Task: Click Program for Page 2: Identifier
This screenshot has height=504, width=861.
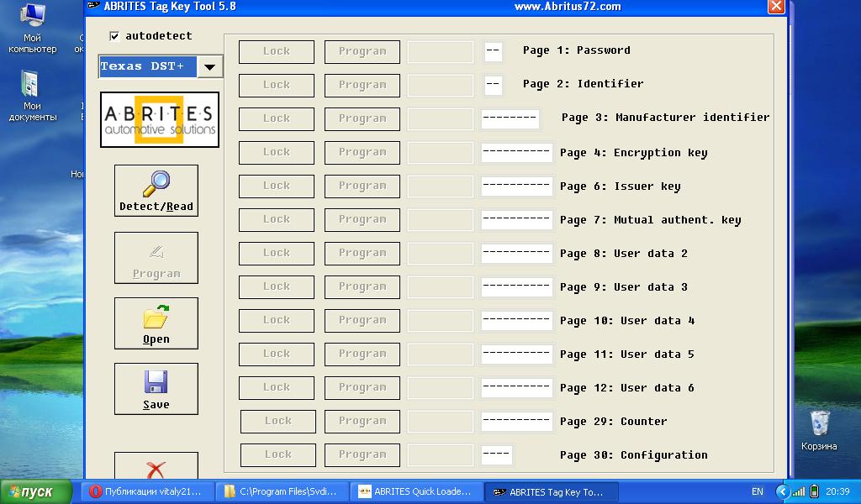Action: point(362,86)
